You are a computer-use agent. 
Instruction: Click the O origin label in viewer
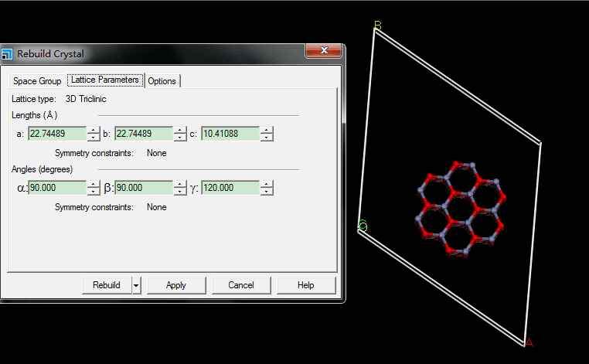363,226
